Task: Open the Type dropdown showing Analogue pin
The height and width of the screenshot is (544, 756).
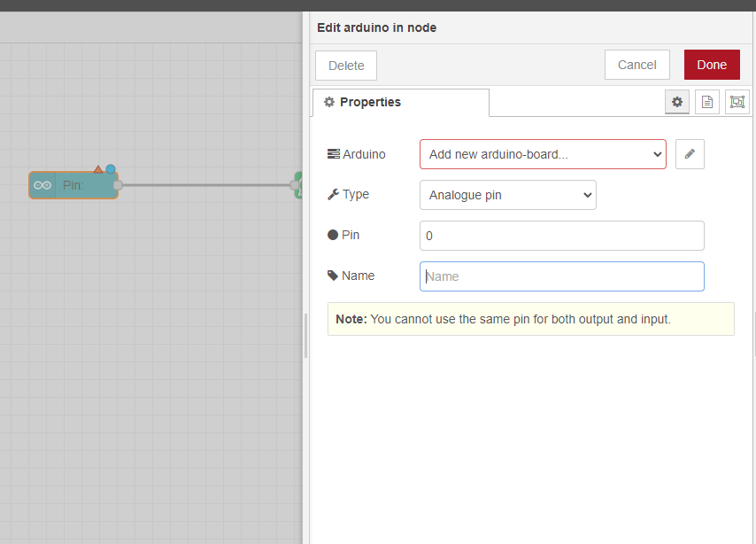Action: coord(507,195)
